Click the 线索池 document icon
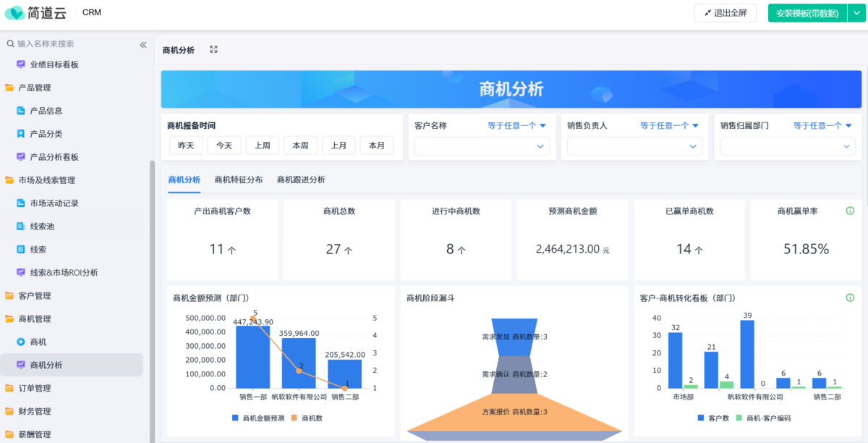This screenshot has width=868, height=443. click(21, 227)
